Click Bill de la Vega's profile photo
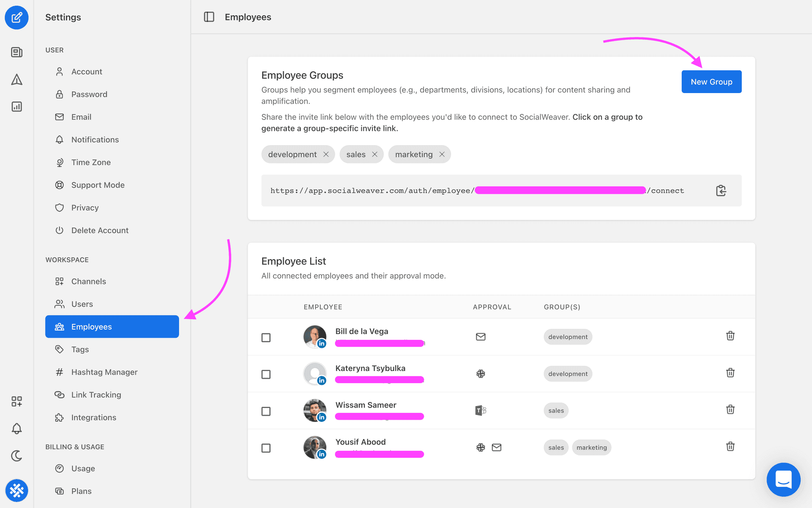Screen dimensions: 812x508 click(315, 336)
